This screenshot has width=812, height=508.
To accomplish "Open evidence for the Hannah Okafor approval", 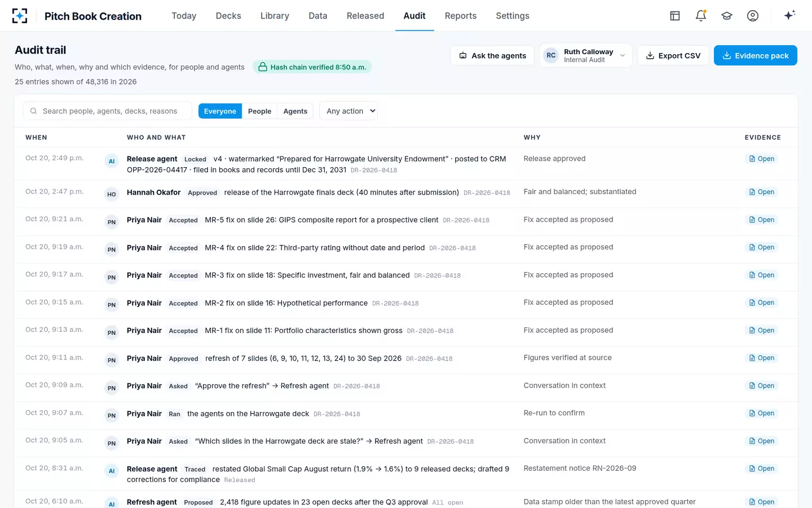I will [x=761, y=192].
